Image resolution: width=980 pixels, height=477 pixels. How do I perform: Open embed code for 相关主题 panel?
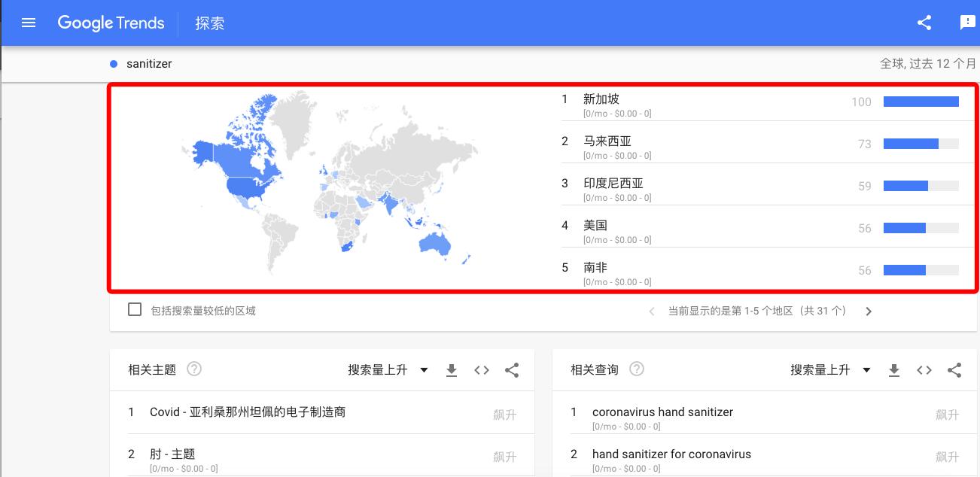[x=482, y=370]
